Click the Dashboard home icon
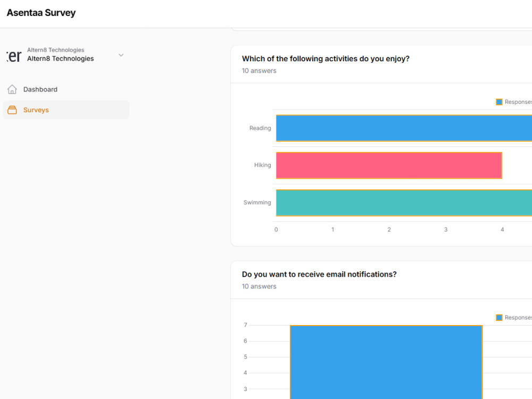This screenshot has height=399, width=532. (x=12, y=89)
